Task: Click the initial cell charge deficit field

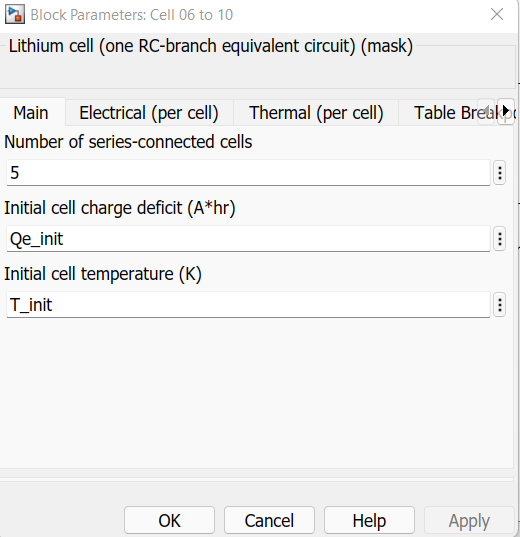Action: [x=248, y=239]
